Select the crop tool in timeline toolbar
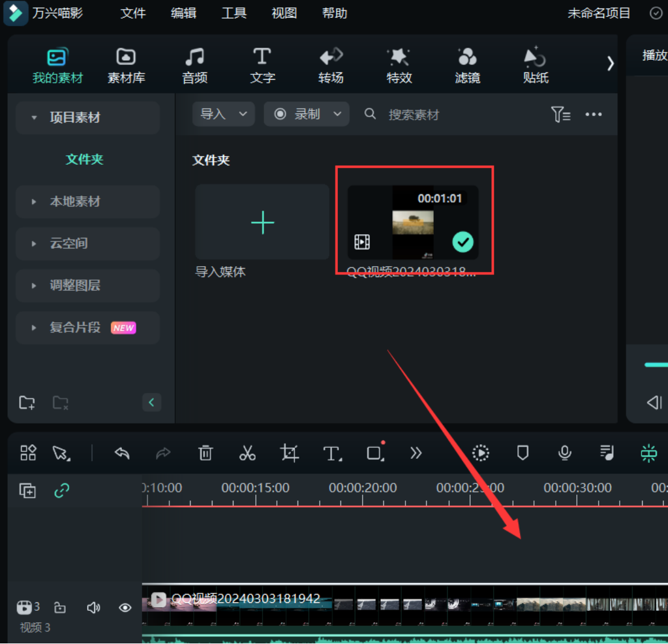The image size is (668, 644). coord(290,453)
